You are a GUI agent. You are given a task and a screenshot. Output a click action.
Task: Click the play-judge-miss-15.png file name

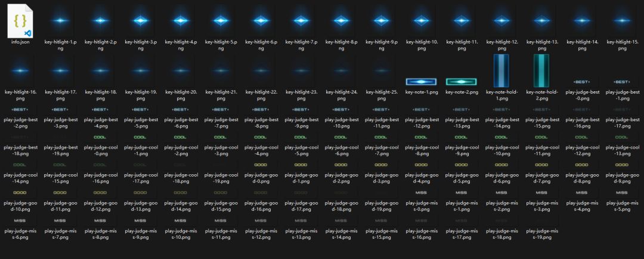[x=382, y=234]
